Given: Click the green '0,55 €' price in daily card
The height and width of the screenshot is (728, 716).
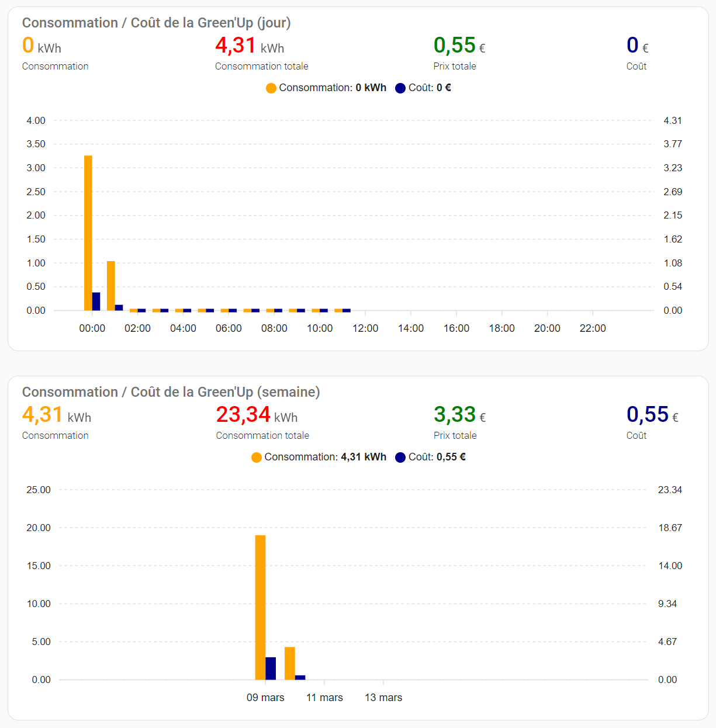Looking at the screenshot, I should tap(459, 46).
